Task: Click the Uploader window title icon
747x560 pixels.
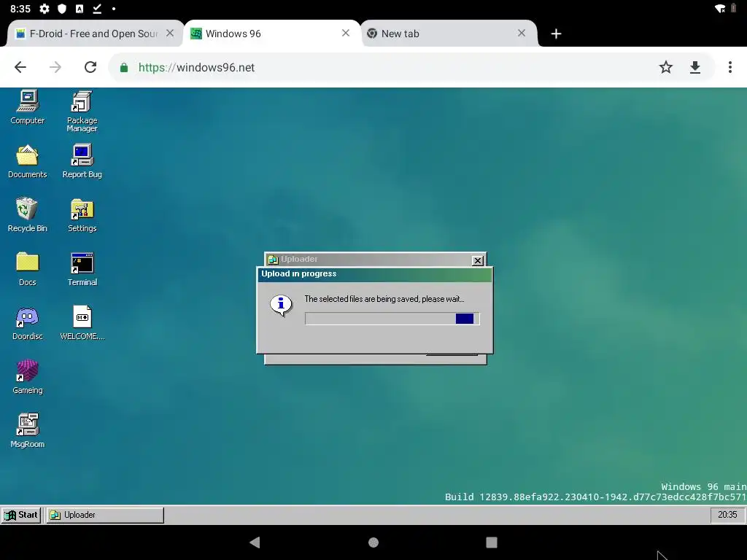Action: pos(273,260)
